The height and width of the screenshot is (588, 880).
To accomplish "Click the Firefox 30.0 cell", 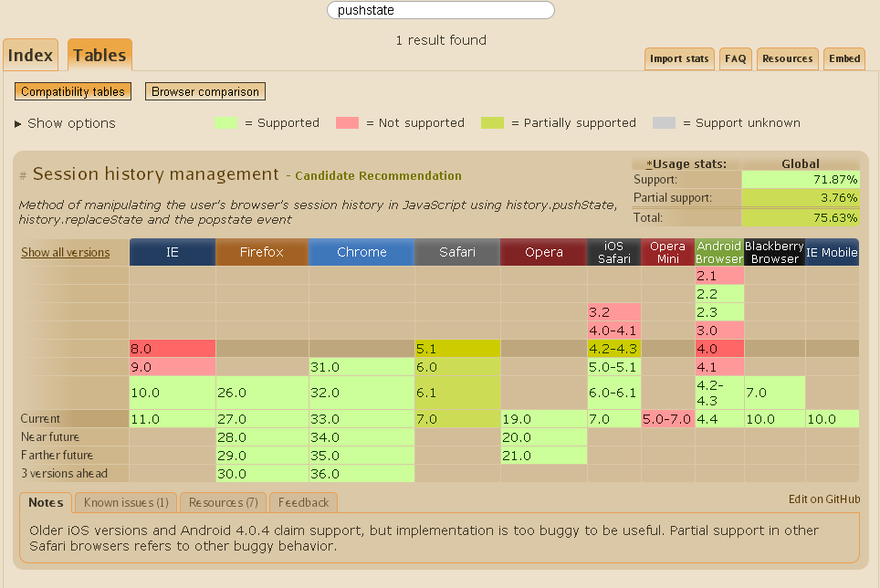I will (262, 474).
